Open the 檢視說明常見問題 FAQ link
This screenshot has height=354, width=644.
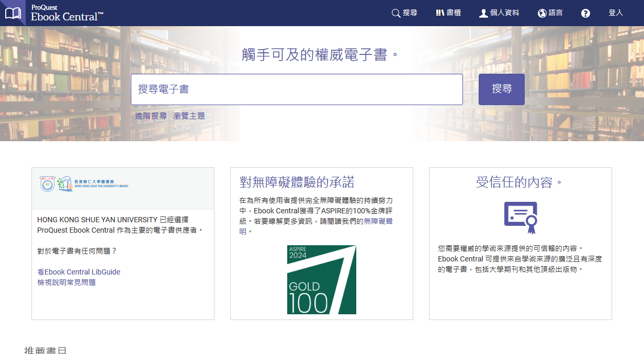tap(66, 282)
